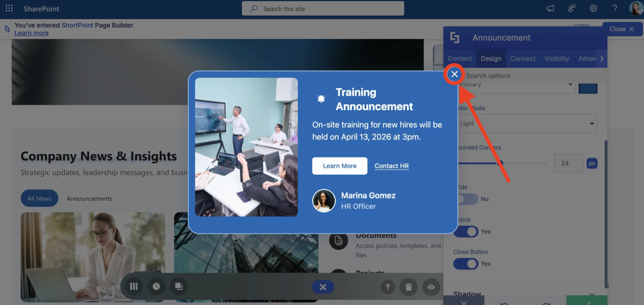Toggle the Popup switch

(x=466, y=232)
